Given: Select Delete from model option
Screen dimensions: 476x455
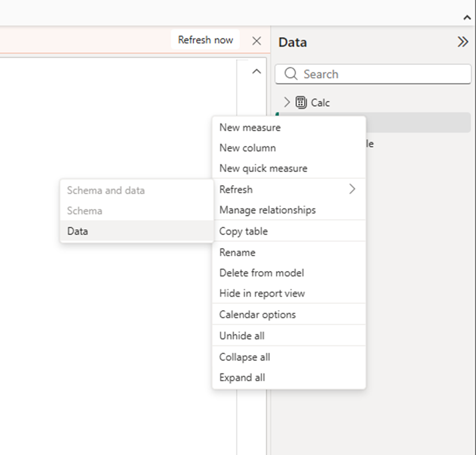Looking at the screenshot, I should tap(261, 273).
